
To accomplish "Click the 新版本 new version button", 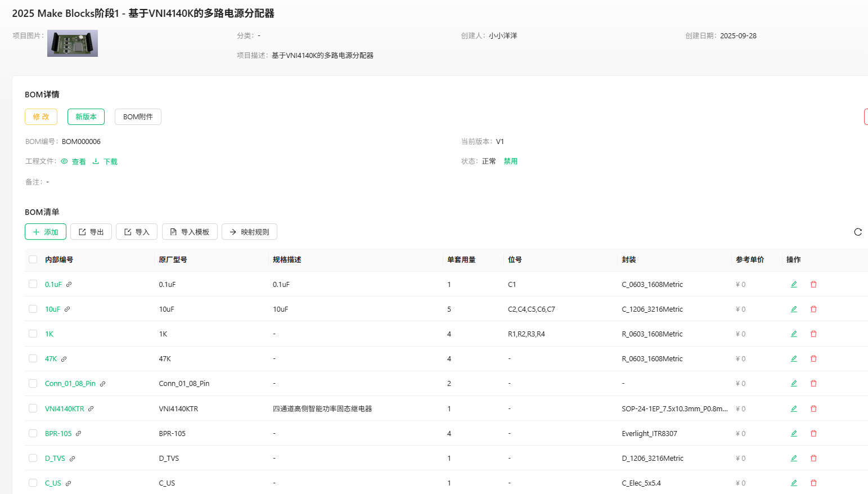I will pos(86,116).
